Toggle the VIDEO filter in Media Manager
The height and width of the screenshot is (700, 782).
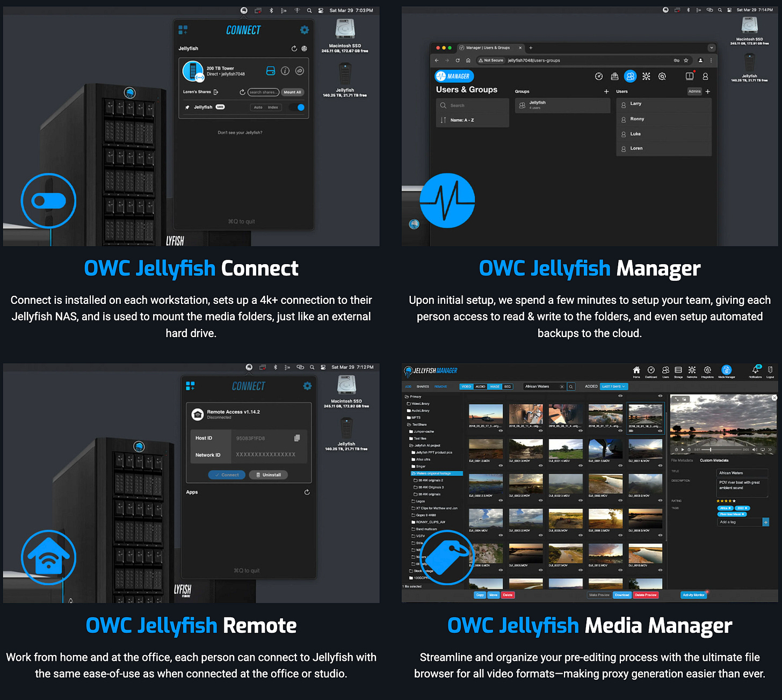coord(466,387)
